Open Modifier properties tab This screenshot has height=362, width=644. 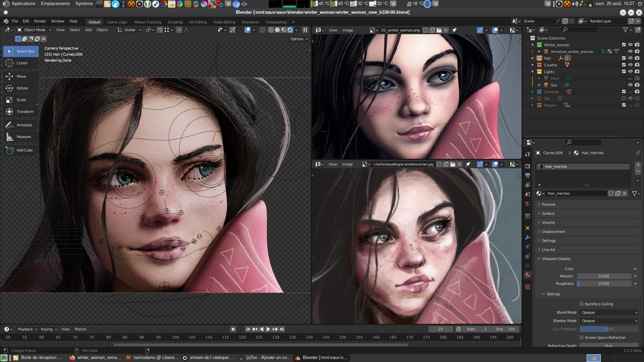(x=528, y=237)
